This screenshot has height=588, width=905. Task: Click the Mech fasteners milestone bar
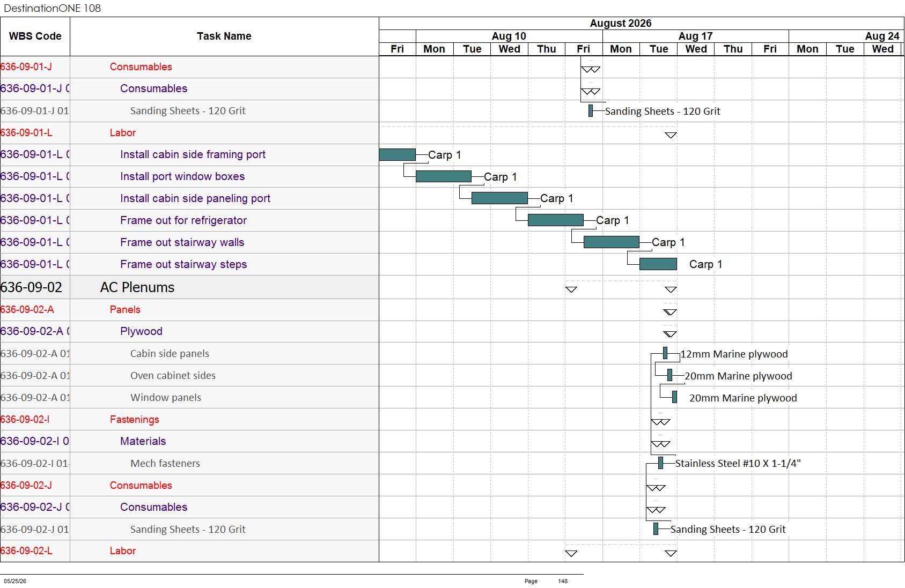660,463
